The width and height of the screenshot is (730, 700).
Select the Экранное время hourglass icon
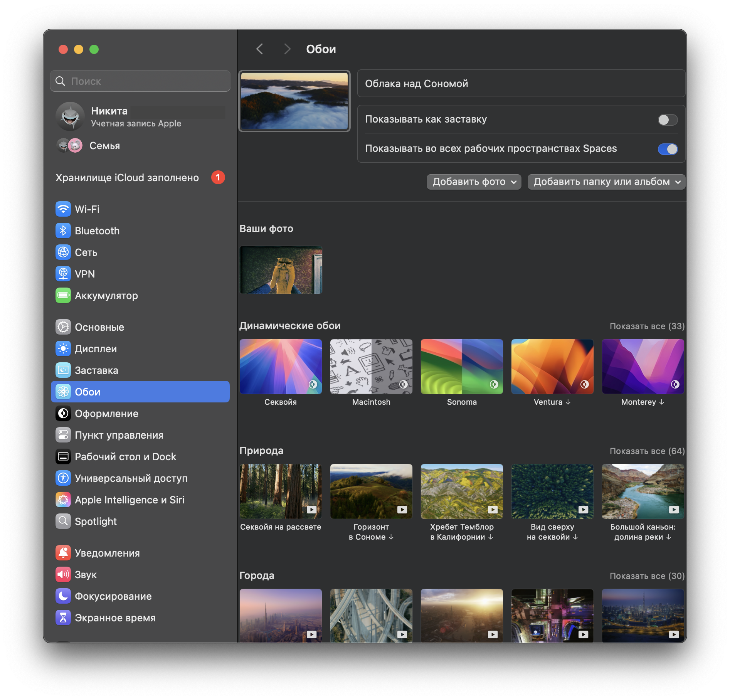[x=63, y=618]
